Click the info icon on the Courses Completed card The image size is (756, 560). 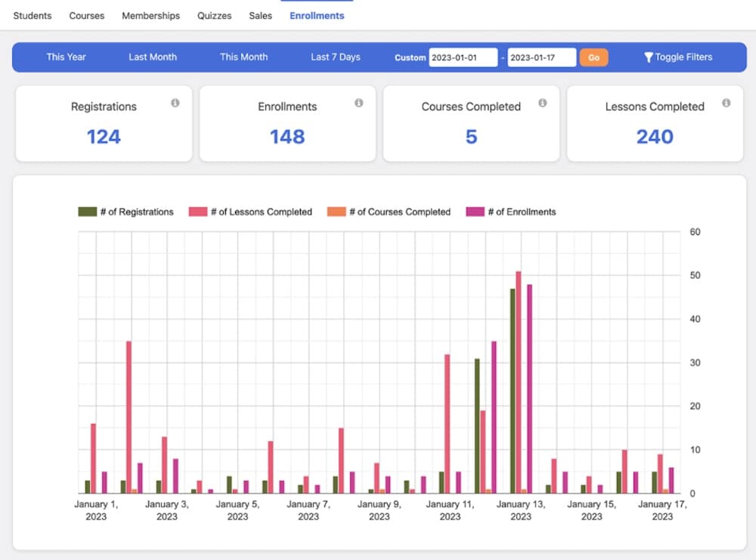click(544, 104)
